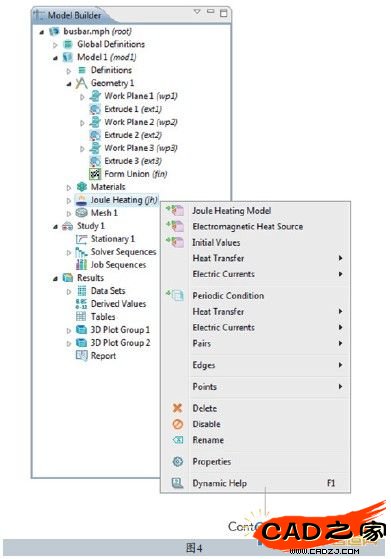Expand the 3D Plot Group 1 node
The height and width of the screenshot is (559, 391).
pyautogui.click(x=69, y=330)
